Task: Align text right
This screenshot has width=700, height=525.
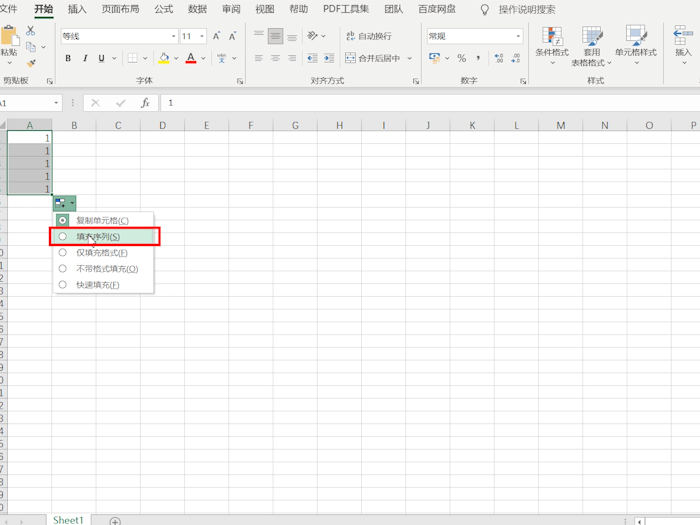Action: tap(292, 58)
